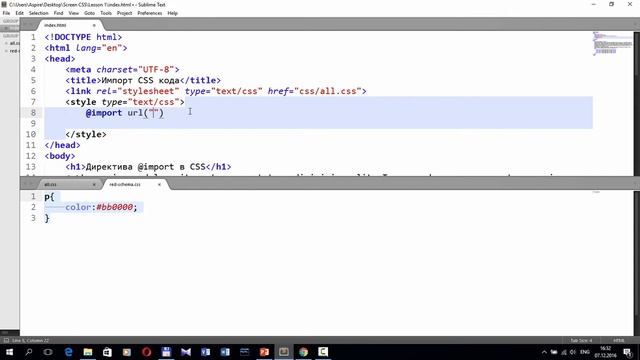Screen dimensions: 640x360
Task: Click the line number 8 gutter
Action: [x=33, y=113]
